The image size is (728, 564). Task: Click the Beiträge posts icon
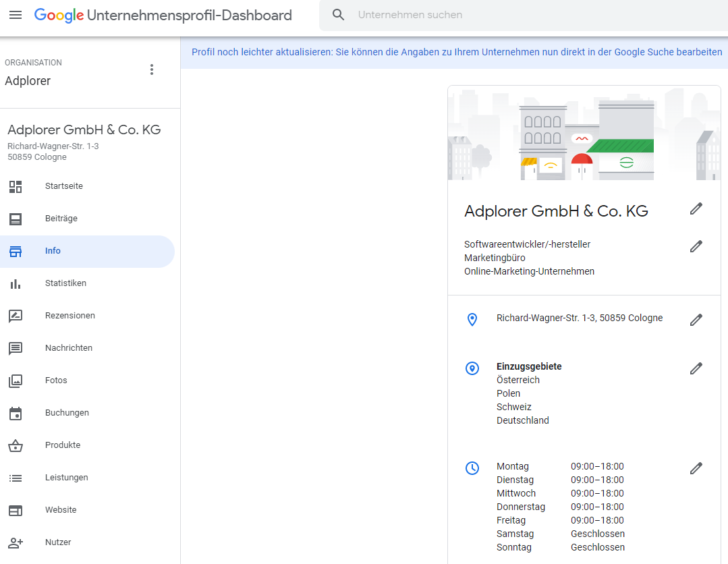pyautogui.click(x=16, y=219)
